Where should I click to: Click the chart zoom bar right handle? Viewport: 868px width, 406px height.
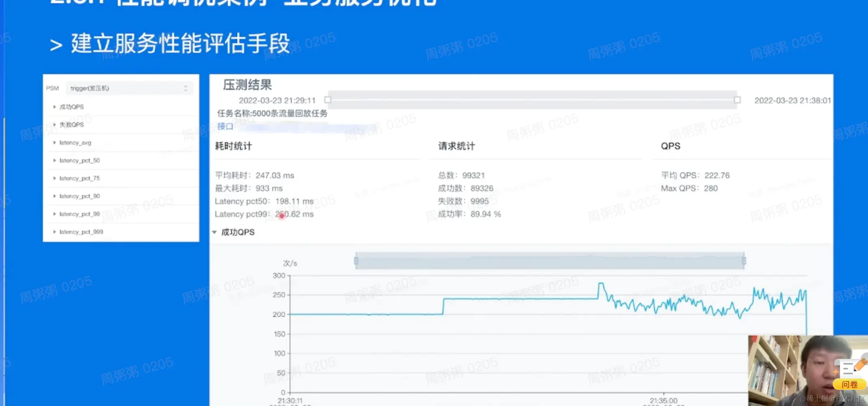coord(744,261)
